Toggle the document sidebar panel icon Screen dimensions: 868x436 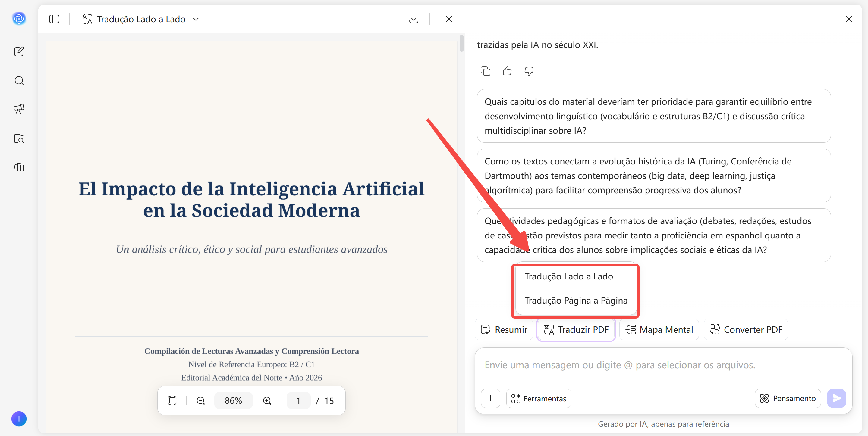pos(54,19)
